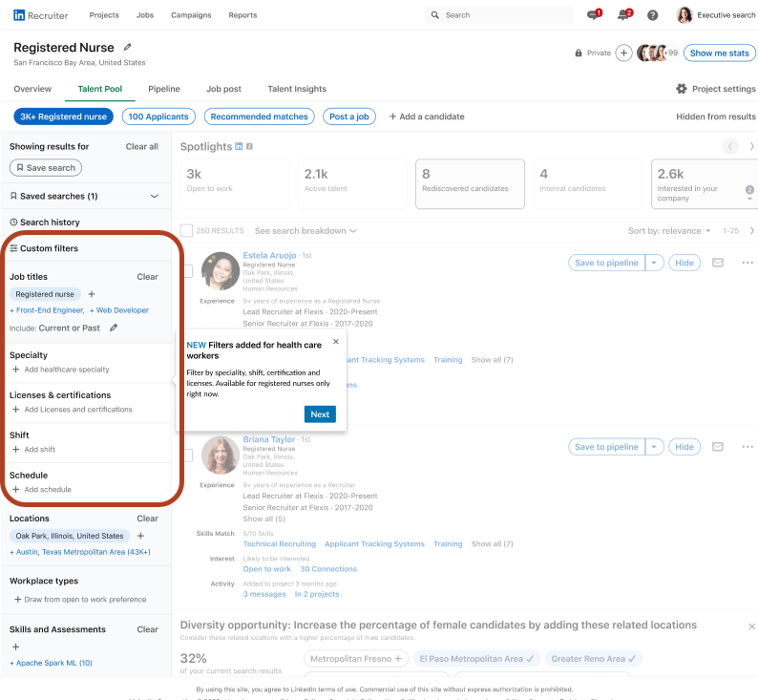The width and height of the screenshot is (758, 700).
Task: Add a project member with the plus icon
Action: 623,53
